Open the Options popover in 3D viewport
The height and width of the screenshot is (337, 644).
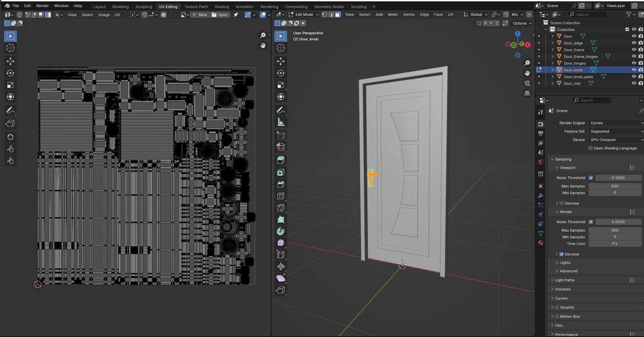[x=522, y=23]
